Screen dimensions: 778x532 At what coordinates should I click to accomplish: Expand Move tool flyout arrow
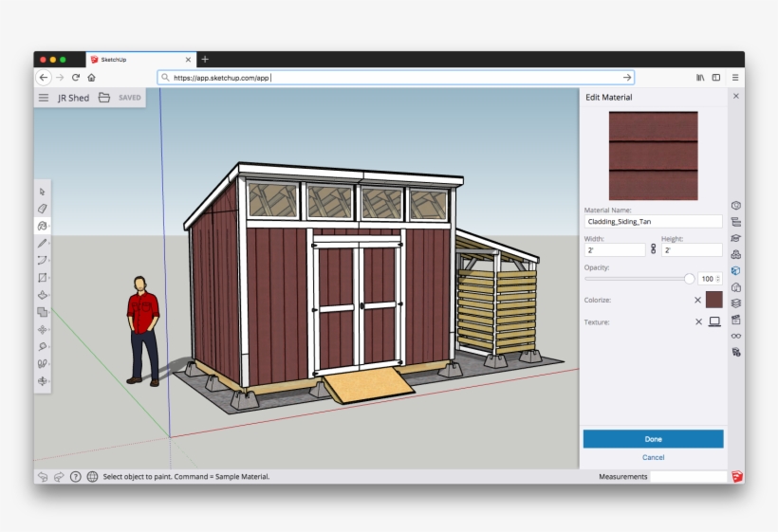tap(48, 329)
